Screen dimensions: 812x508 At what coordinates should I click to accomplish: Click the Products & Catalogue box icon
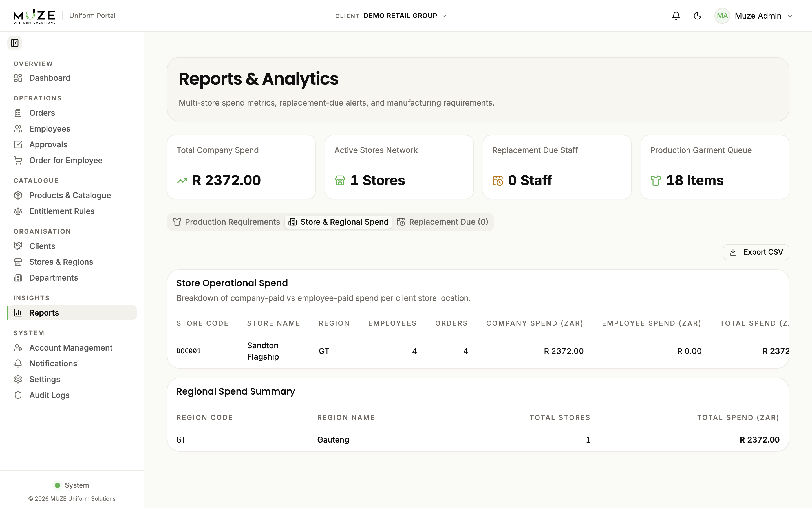pyautogui.click(x=18, y=195)
